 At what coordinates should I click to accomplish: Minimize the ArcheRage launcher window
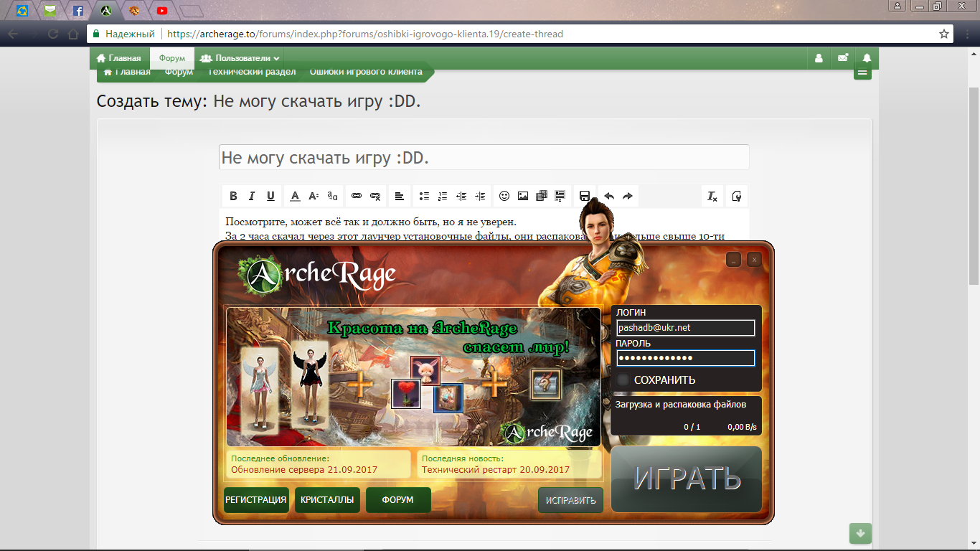733,260
